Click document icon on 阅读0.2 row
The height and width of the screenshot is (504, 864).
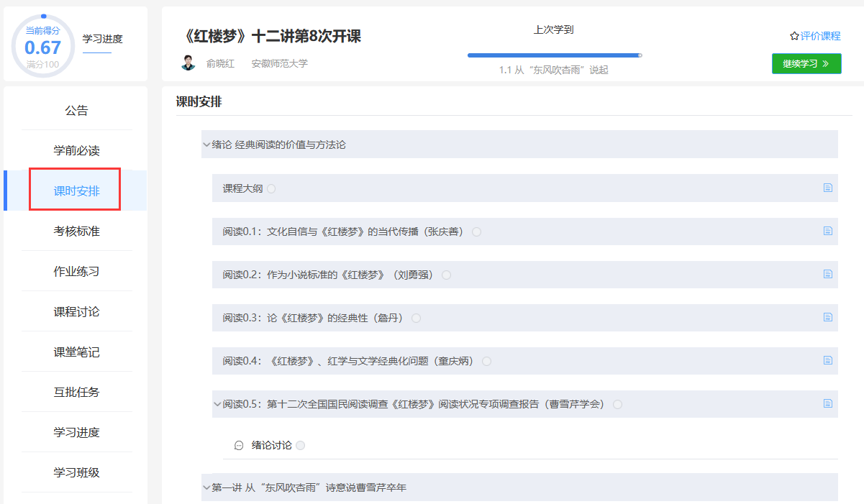click(x=827, y=274)
